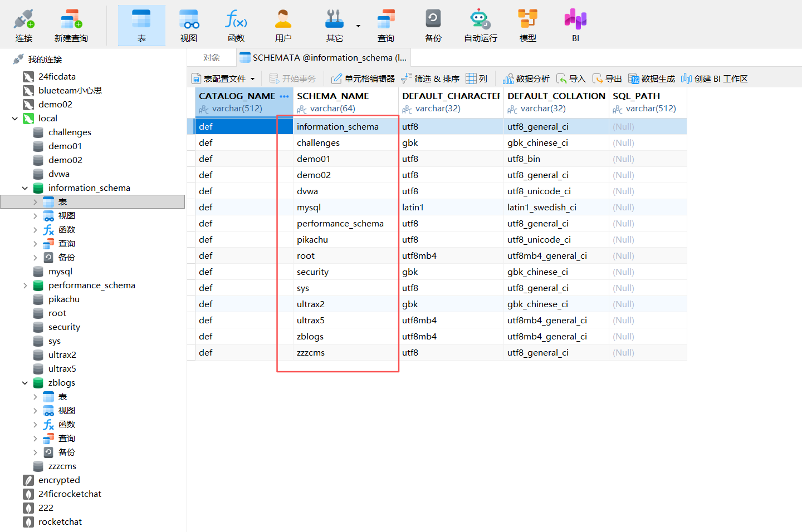Click the 自动运行 (Automation) robot icon

481,26
